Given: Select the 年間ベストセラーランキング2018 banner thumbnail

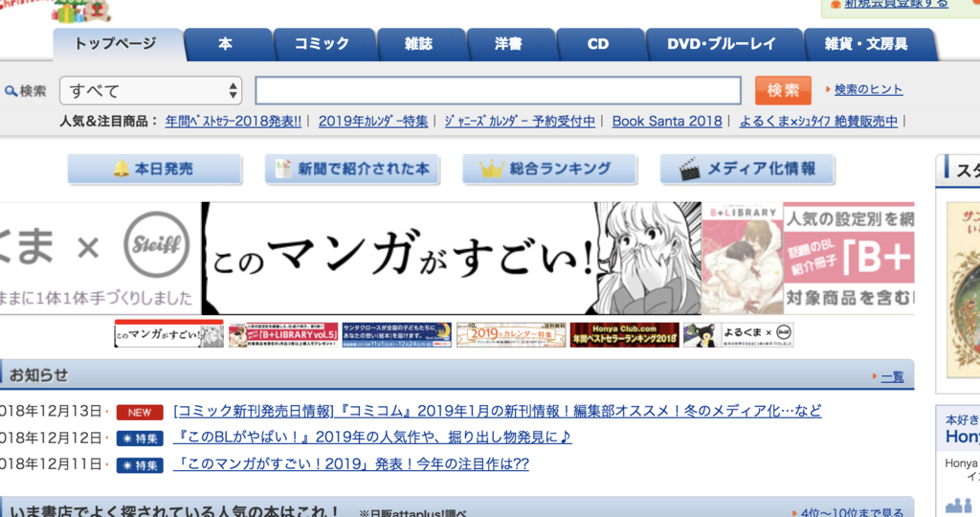Looking at the screenshot, I should click(625, 334).
